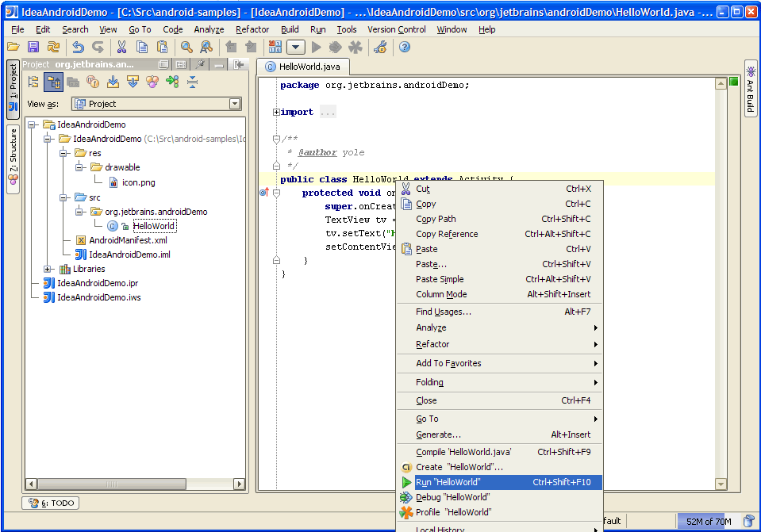Click the Cut scissors toolbar icon
This screenshot has height=532, width=761.
121,48
